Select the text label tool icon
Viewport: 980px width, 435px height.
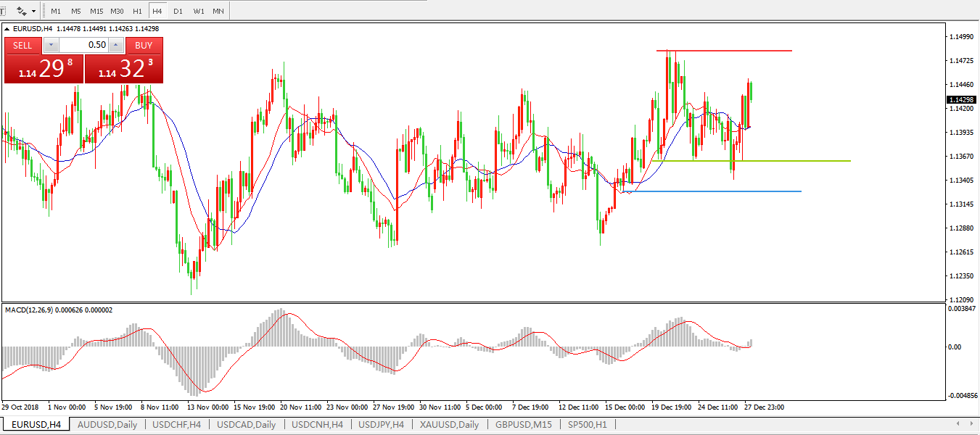(x=3, y=11)
